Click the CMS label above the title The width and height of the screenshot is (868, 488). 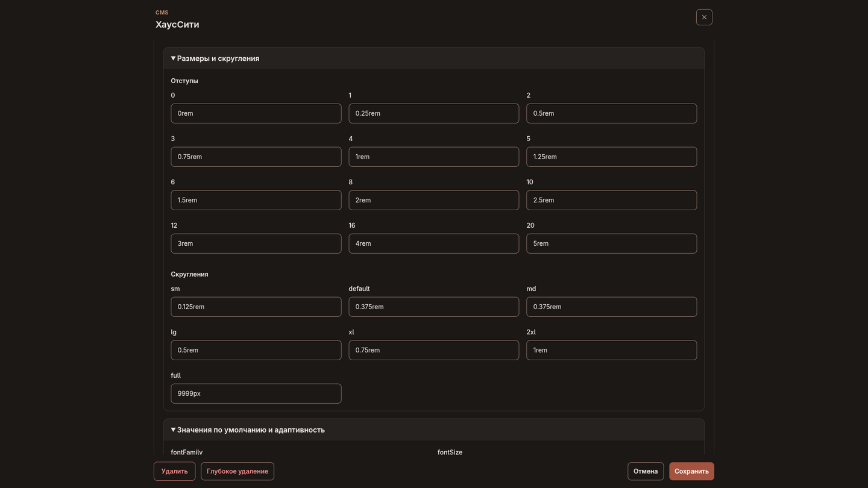pyautogui.click(x=162, y=13)
